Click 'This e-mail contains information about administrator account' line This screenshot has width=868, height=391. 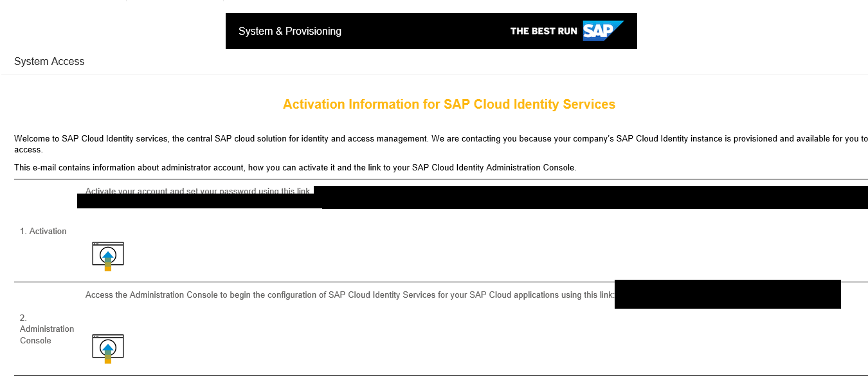tap(295, 167)
